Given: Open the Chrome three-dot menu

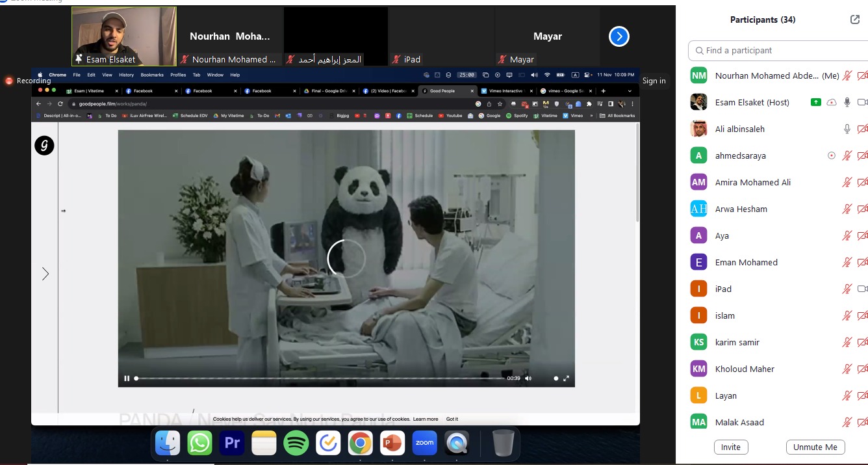Looking at the screenshot, I should [632, 103].
